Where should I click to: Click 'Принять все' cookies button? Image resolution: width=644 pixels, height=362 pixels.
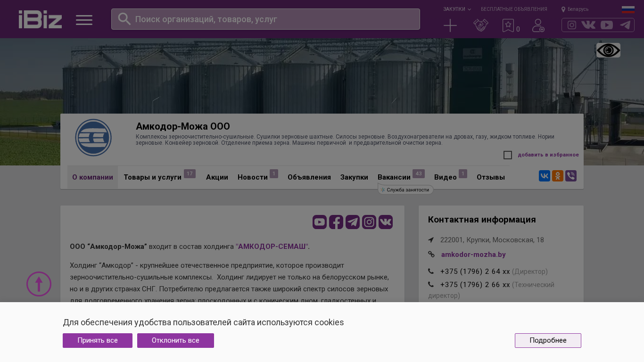click(98, 340)
